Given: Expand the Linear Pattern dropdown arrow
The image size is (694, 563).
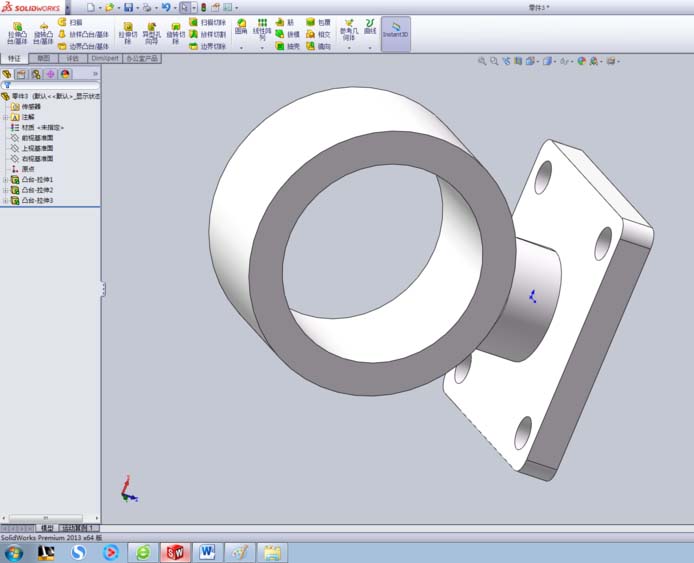Looking at the screenshot, I should point(262,47).
